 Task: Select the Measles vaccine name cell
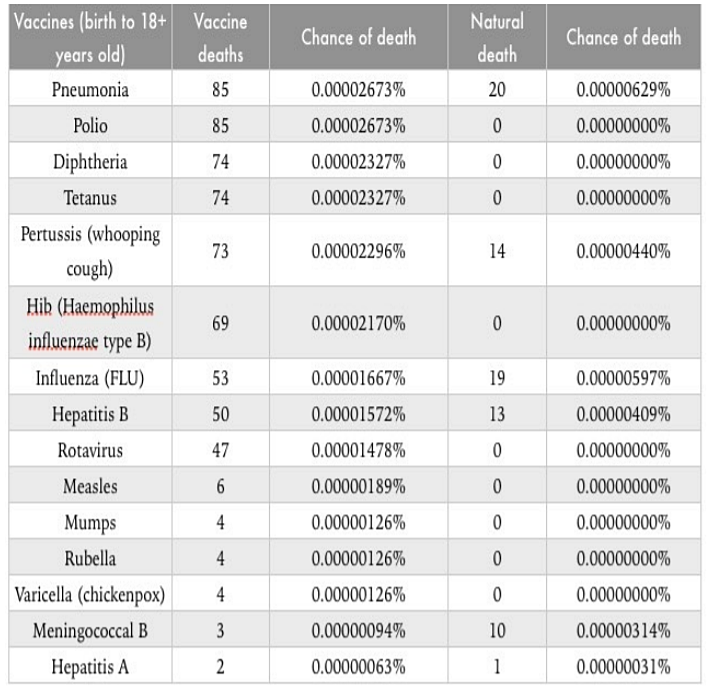[x=90, y=486]
